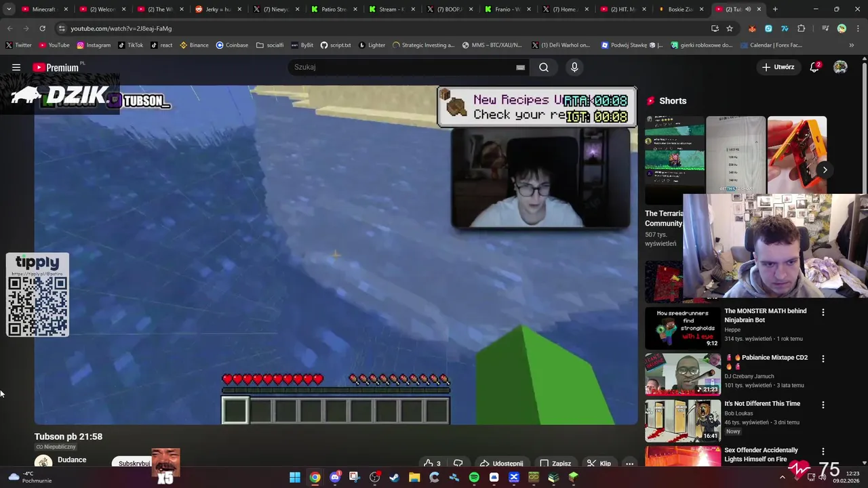Switch to the HIT tab

pyautogui.click(x=623, y=9)
